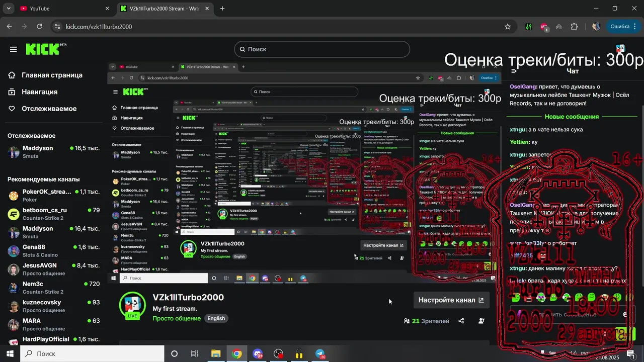Click the KICK beta logo
The width and height of the screenshot is (644, 362).
[46, 49]
